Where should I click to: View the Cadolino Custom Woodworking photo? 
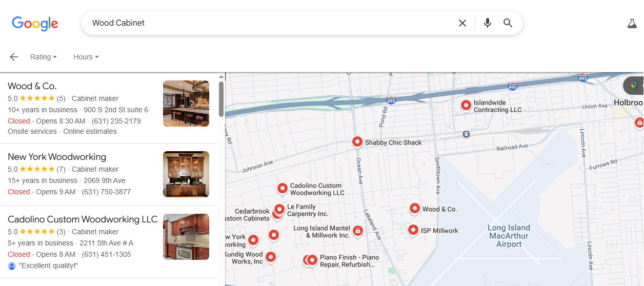(186, 237)
